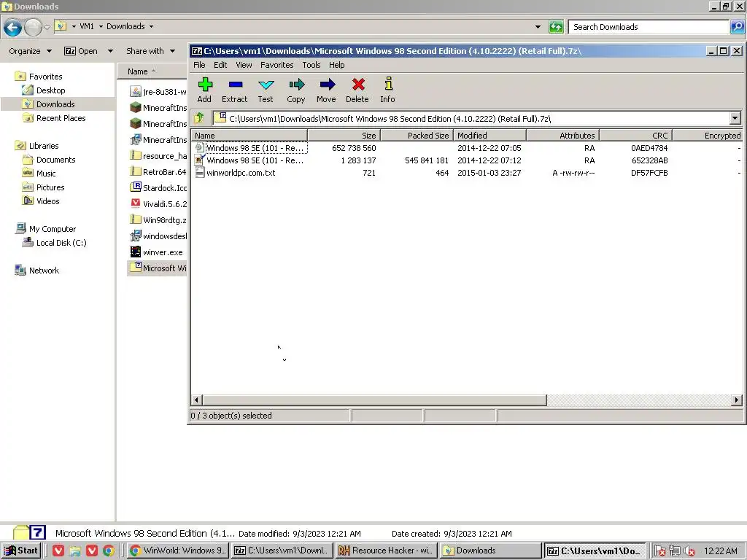This screenshot has height=560, width=747.
Task: Open the Organize dropdown menu
Action: [x=30, y=51]
